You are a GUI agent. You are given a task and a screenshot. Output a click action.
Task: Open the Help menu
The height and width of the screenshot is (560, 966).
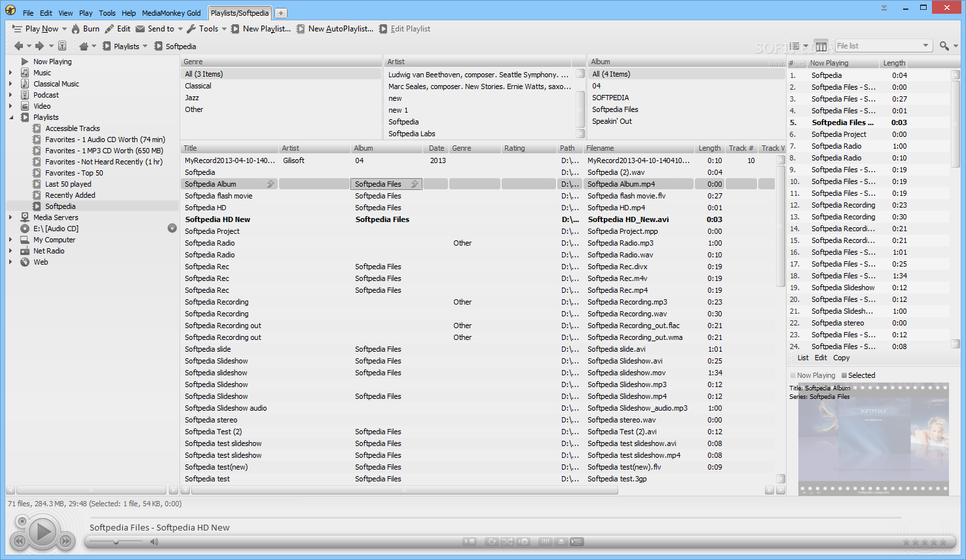coord(128,13)
